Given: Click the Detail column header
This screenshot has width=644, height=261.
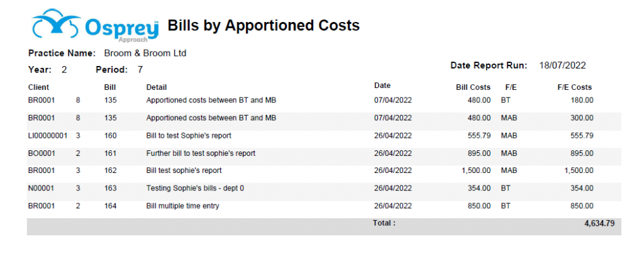Looking at the screenshot, I should pyautogui.click(x=157, y=87).
